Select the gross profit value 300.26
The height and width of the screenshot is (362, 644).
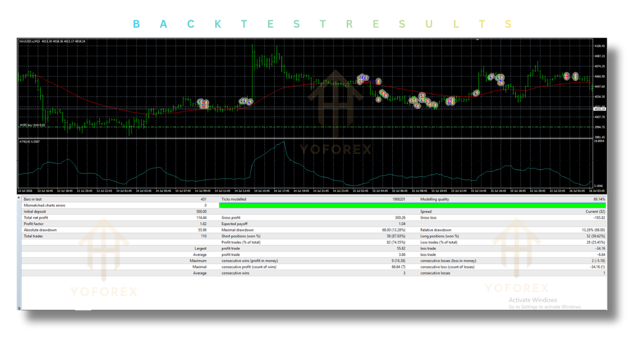click(x=399, y=218)
